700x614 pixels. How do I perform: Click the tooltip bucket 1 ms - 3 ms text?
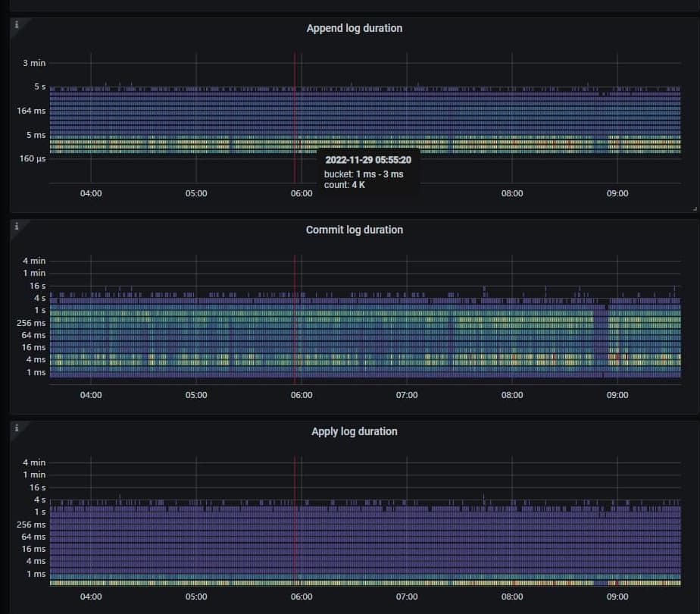point(364,174)
